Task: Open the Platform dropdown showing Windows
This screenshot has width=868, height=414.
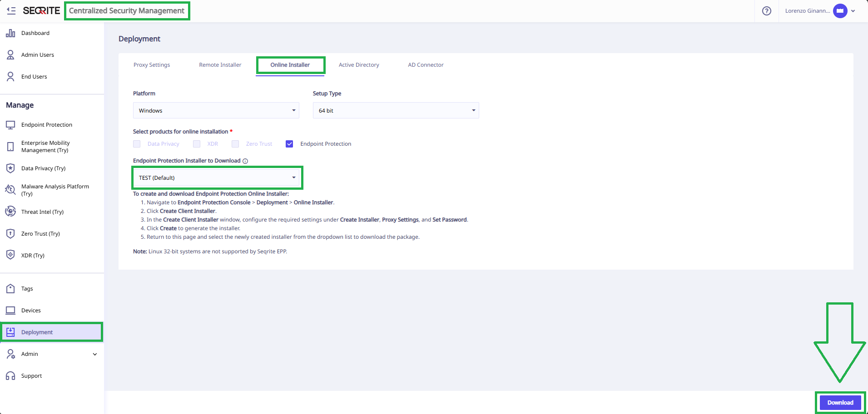Action: [x=216, y=110]
